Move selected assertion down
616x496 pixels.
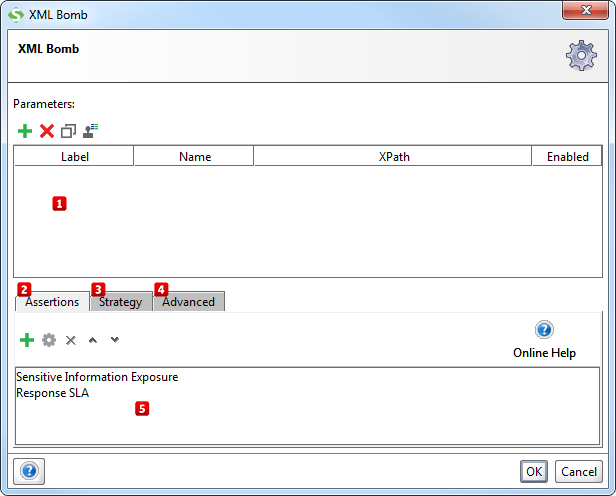(115, 340)
